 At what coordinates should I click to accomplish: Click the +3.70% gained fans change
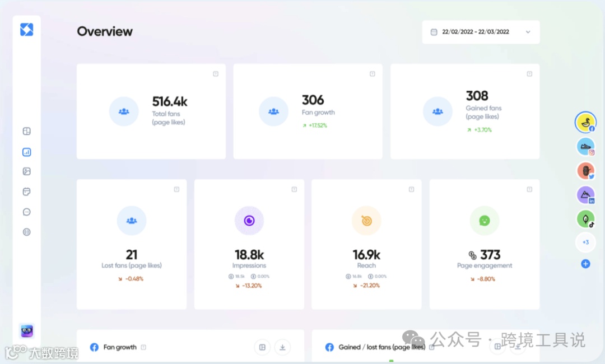(x=480, y=130)
